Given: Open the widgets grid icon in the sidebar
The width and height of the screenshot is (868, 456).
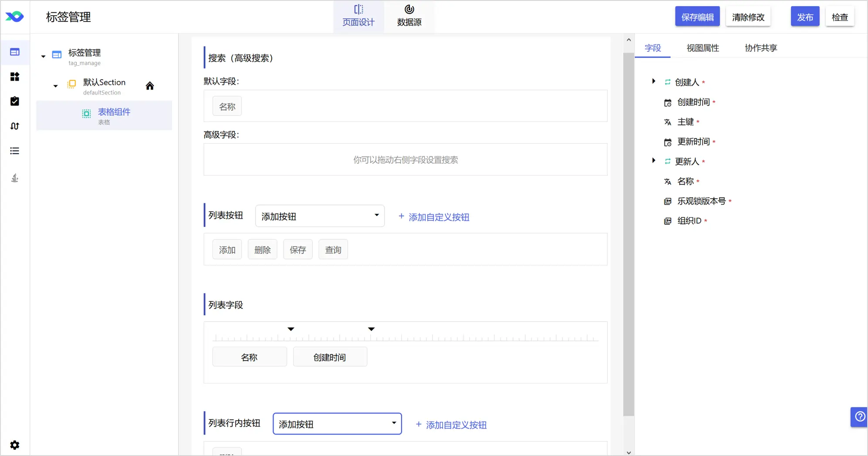Looking at the screenshot, I should (x=15, y=77).
